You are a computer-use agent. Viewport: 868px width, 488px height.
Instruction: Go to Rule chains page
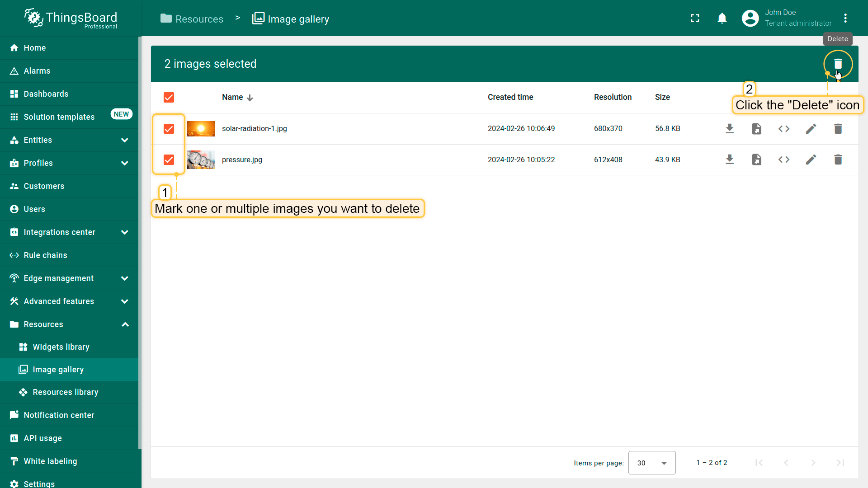click(x=45, y=255)
